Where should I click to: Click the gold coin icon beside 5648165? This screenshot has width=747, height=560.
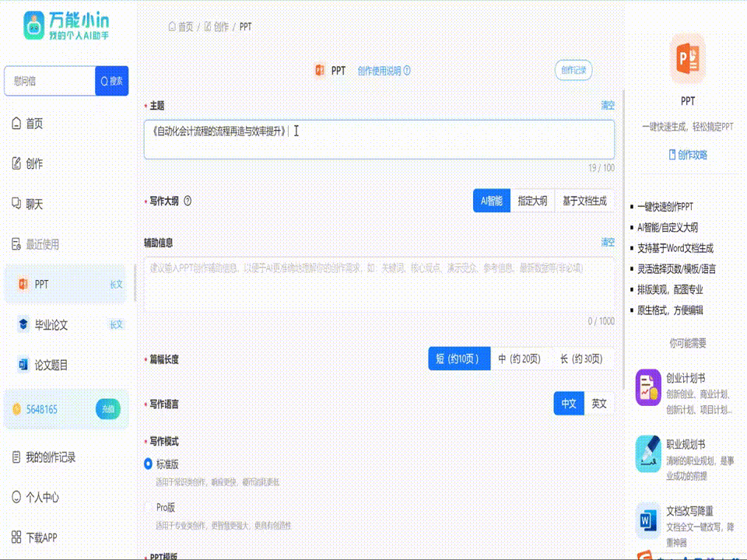coord(16,409)
